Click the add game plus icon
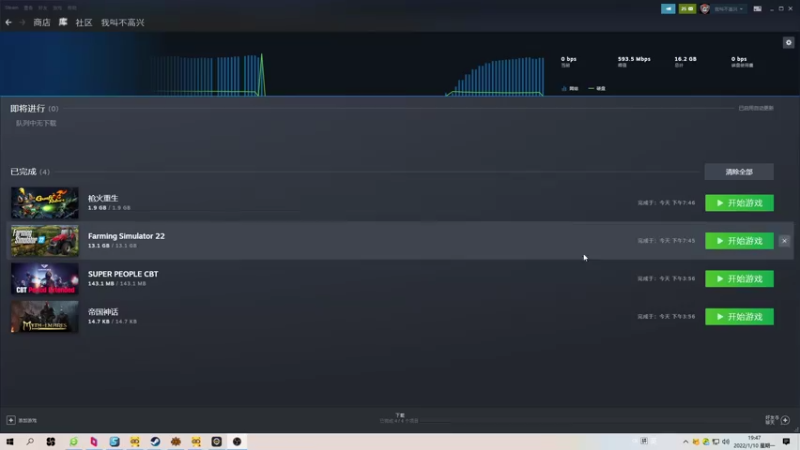This screenshot has height=450, width=800. [x=11, y=420]
